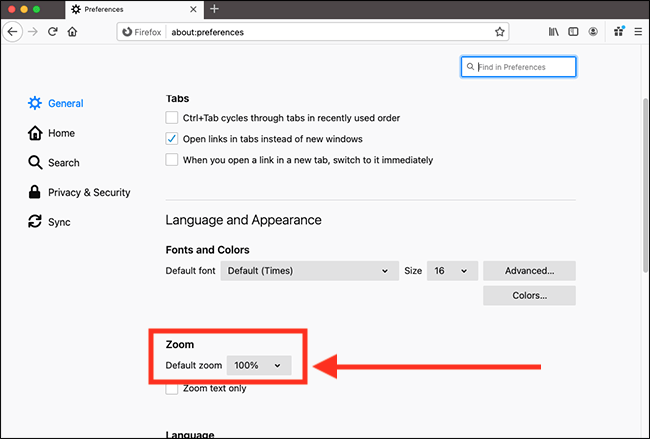Open the General preferences category

[56, 103]
